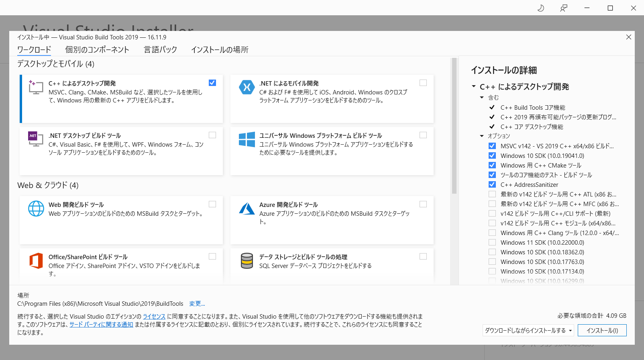Click the Office/SharePoint ビルド ツール icon
Image resolution: width=644 pixels, height=360 pixels.
(36, 261)
